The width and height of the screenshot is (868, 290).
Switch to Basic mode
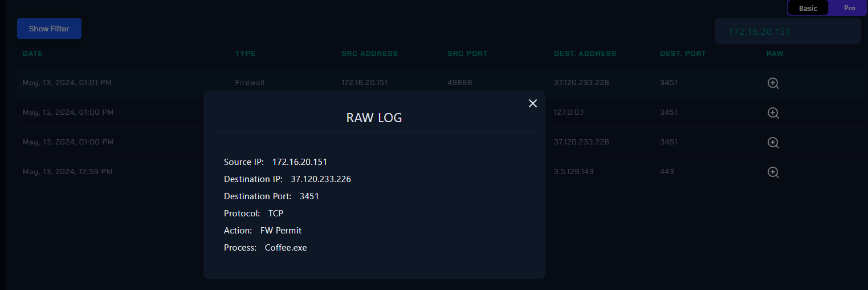click(808, 8)
